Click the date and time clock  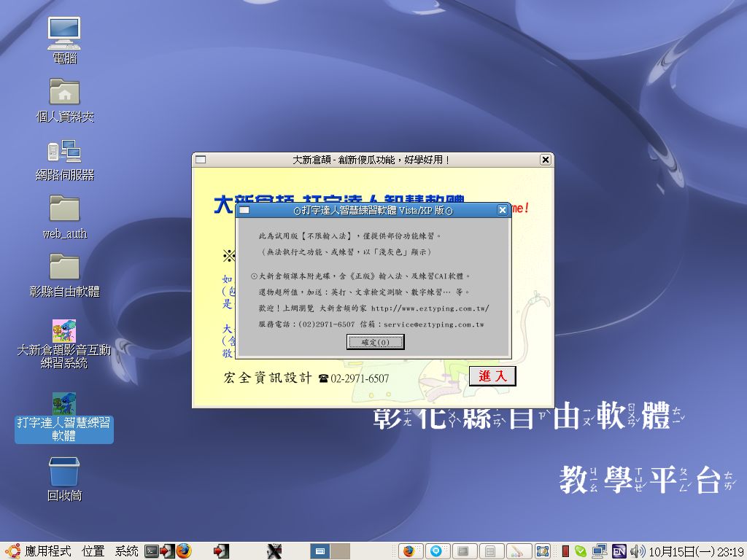(x=696, y=551)
